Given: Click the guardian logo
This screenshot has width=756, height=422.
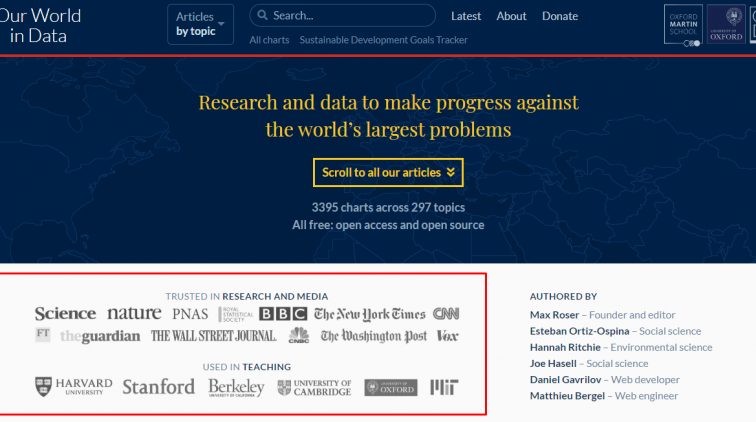Looking at the screenshot, I should click(x=100, y=336).
